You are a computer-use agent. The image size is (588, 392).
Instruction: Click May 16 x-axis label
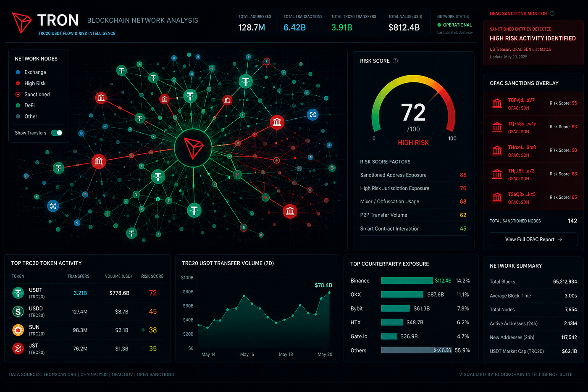coord(247,355)
